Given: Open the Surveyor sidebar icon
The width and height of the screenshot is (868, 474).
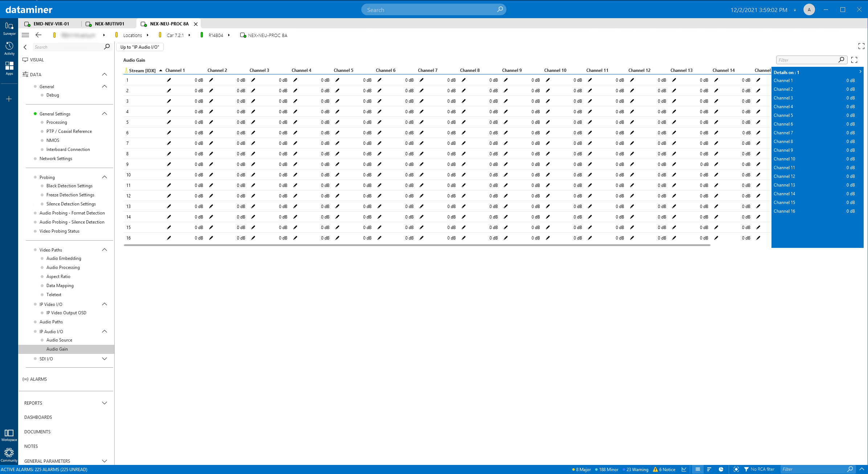Looking at the screenshot, I should tap(9, 28).
